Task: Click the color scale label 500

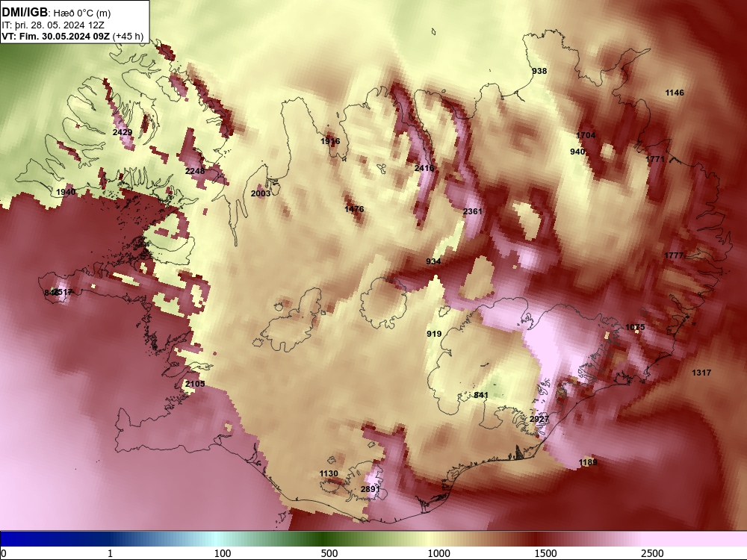Action: (x=329, y=553)
